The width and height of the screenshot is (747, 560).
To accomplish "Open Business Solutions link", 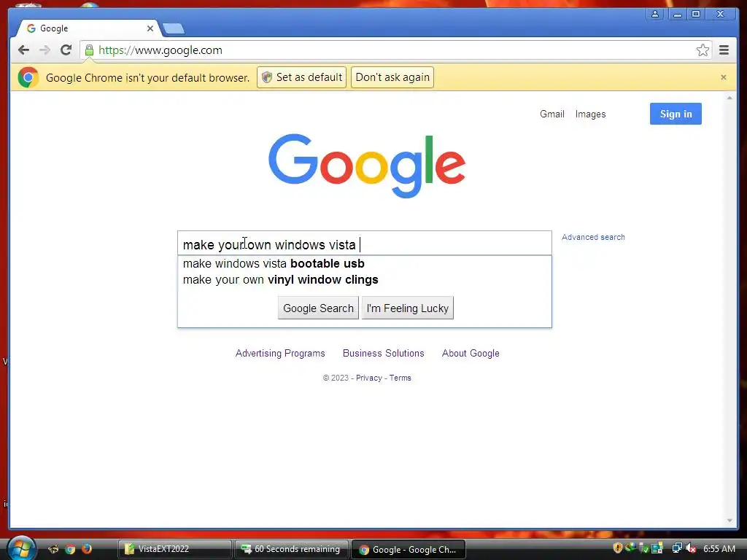I will point(384,354).
